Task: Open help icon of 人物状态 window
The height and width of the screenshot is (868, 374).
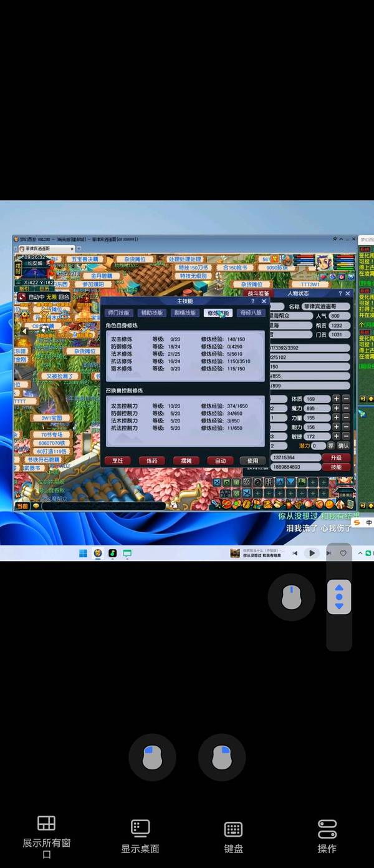Action: (340, 293)
